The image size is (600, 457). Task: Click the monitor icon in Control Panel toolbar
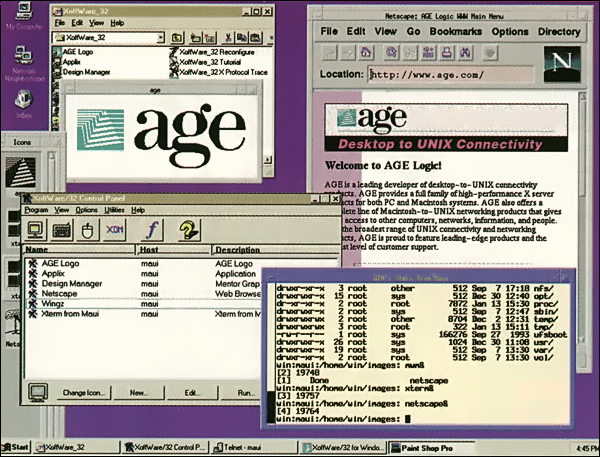coord(35,230)
